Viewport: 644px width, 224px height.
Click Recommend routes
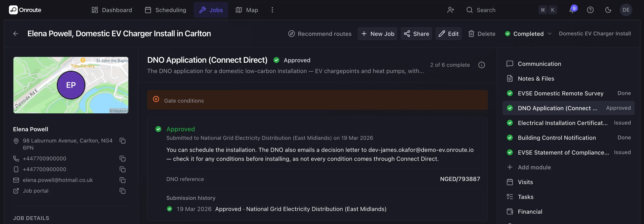(320, 34)
